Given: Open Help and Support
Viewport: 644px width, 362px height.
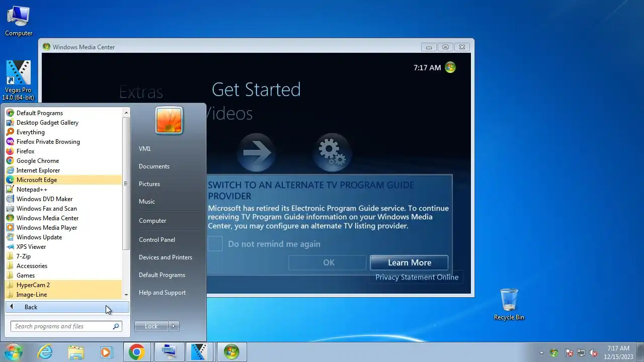Looking at the screenshot, I should pos(169,293).
